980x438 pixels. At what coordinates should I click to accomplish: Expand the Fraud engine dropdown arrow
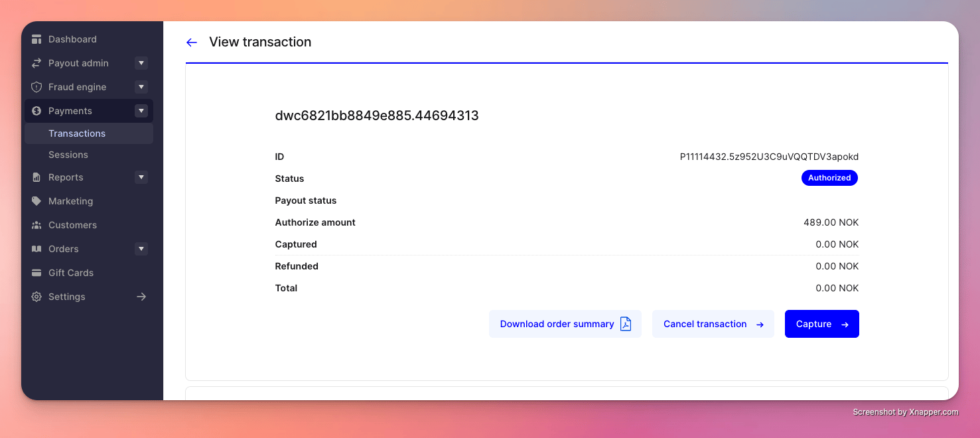[141, 87]
